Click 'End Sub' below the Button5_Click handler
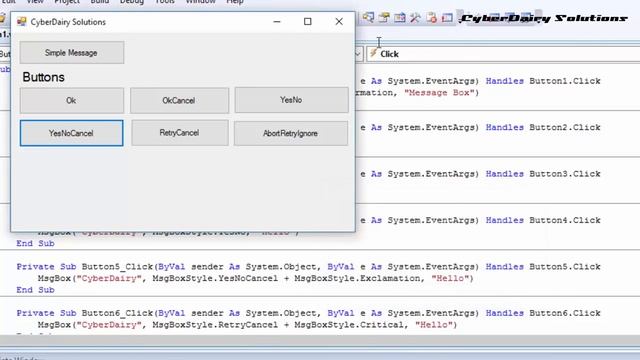The image size is (640, 360). pyautogui.click(x=35, y=290)
